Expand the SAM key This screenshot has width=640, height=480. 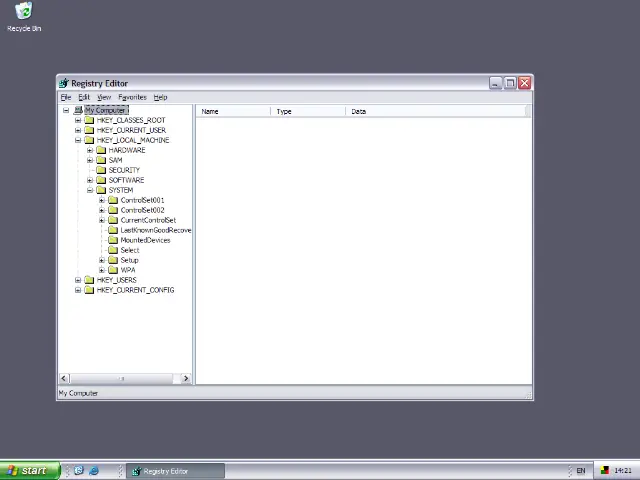[x=90, y=160]
